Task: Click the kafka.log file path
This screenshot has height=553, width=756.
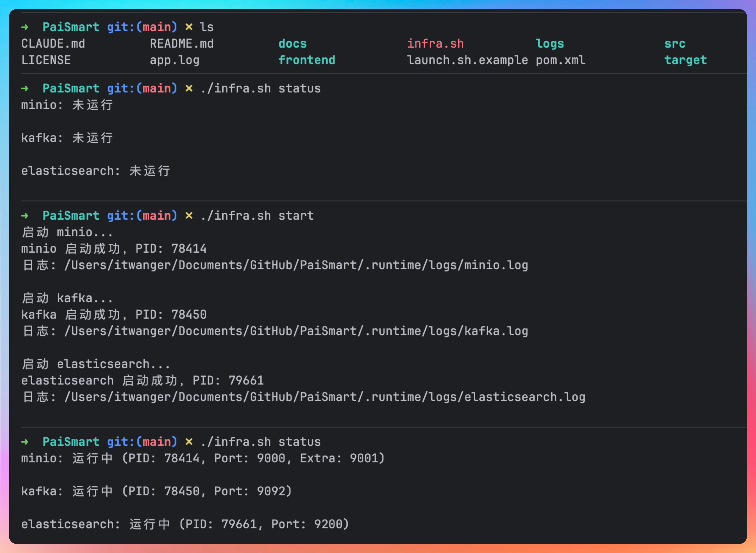Action: tap(296, 331)
